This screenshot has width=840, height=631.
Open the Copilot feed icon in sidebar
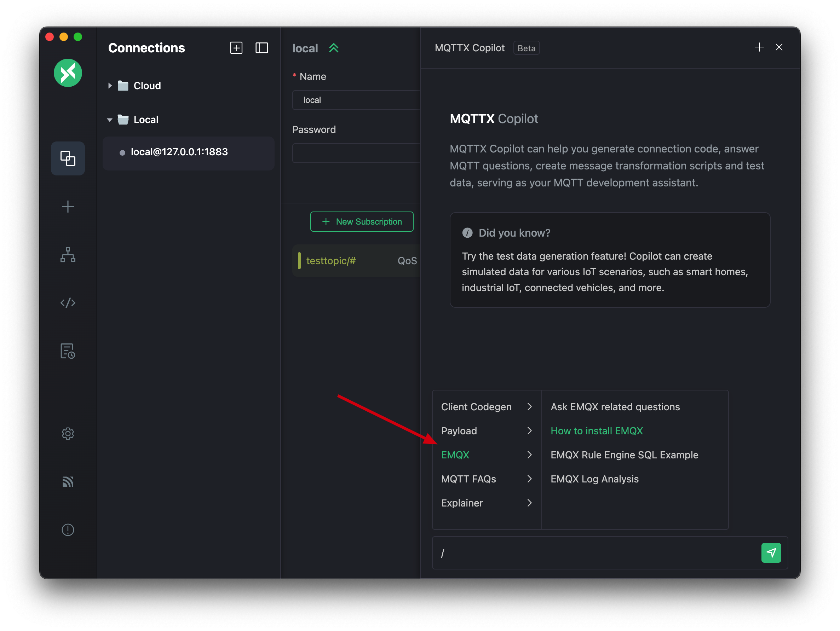(x=68, y=481)
